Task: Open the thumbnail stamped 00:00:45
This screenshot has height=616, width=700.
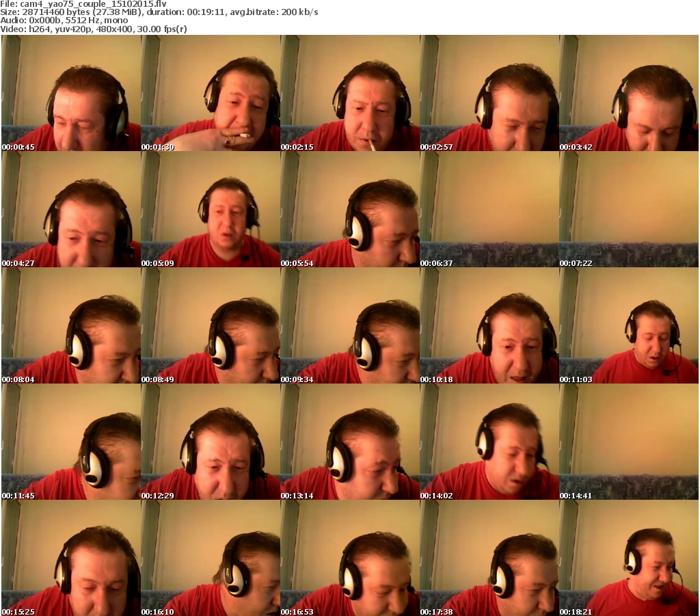Action: point(71,93)
